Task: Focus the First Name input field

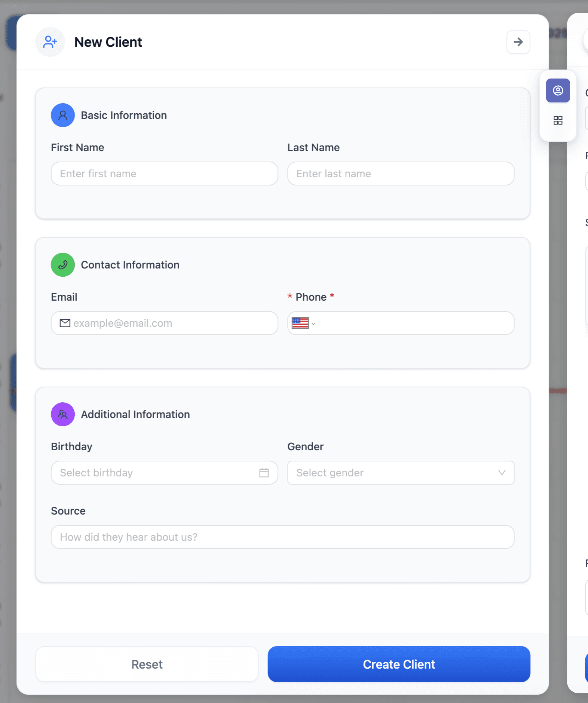Action: click(x=165, y=174)
